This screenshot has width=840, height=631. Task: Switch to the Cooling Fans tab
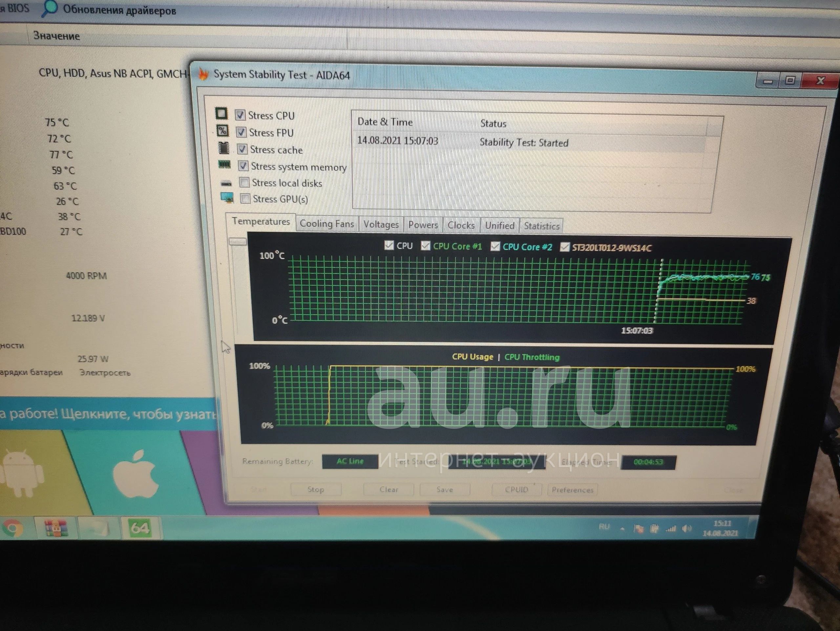click(x=326, y=224)
